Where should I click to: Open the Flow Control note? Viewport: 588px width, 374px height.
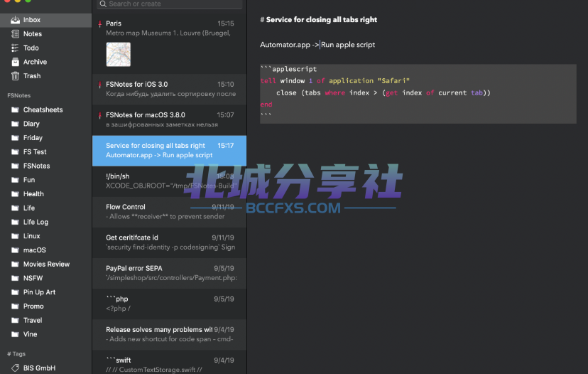[170, 212]
